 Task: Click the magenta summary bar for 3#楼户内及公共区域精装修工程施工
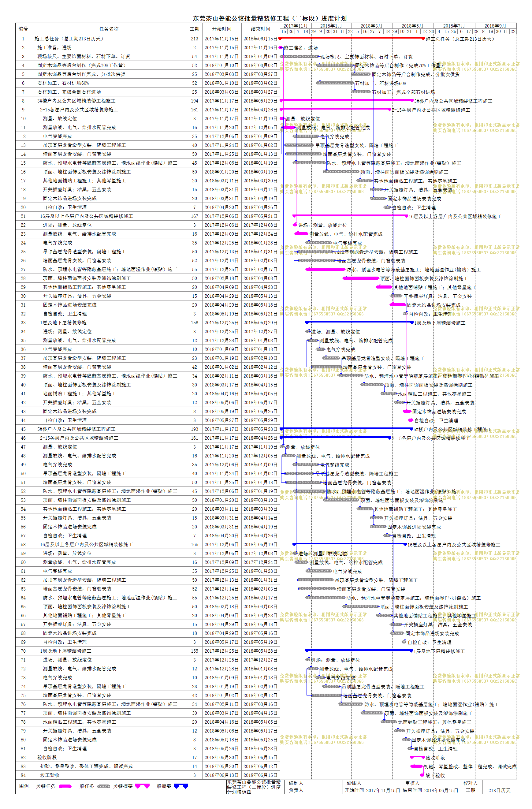coord(346,101)
